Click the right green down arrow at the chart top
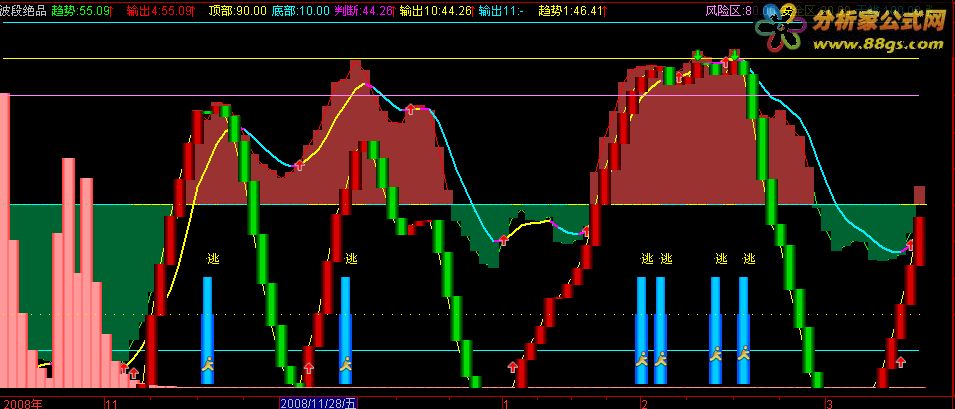 735,55
